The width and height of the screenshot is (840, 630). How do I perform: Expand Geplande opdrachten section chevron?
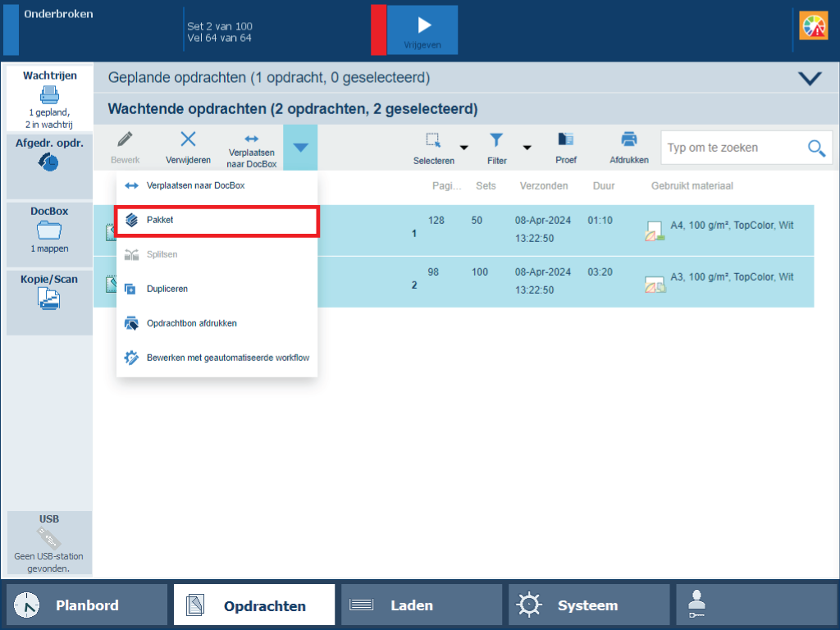(810, 78)
